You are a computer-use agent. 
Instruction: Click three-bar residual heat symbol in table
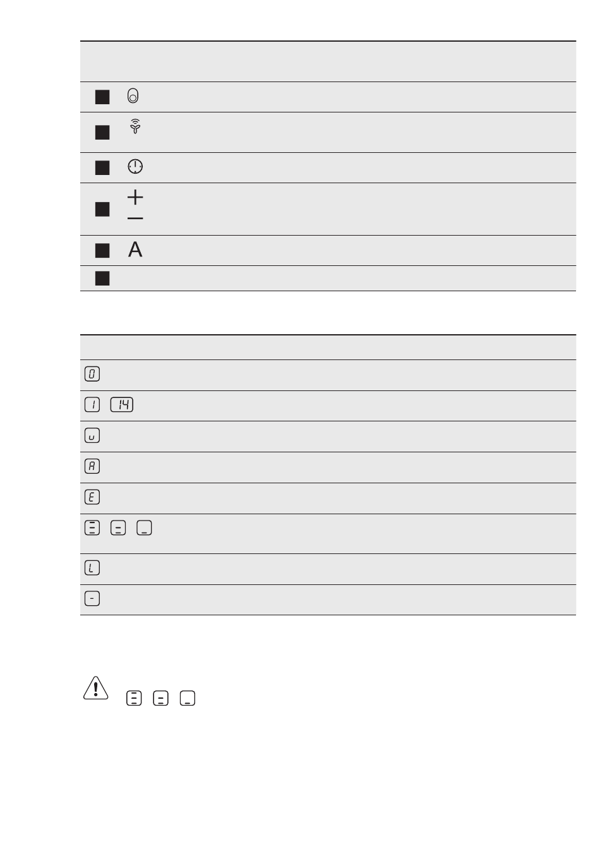(x=92, y=528)
